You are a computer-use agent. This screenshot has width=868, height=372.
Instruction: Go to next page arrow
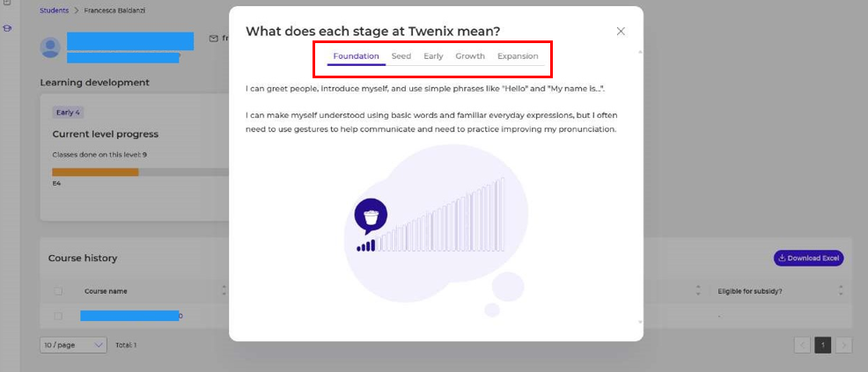(843, 346)
